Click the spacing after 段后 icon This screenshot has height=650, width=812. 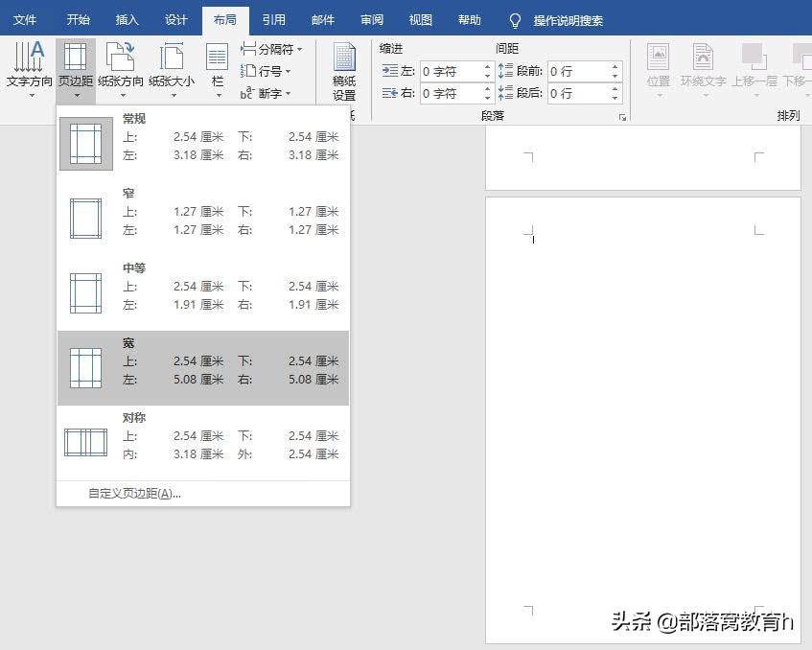(x=505, y=93)
